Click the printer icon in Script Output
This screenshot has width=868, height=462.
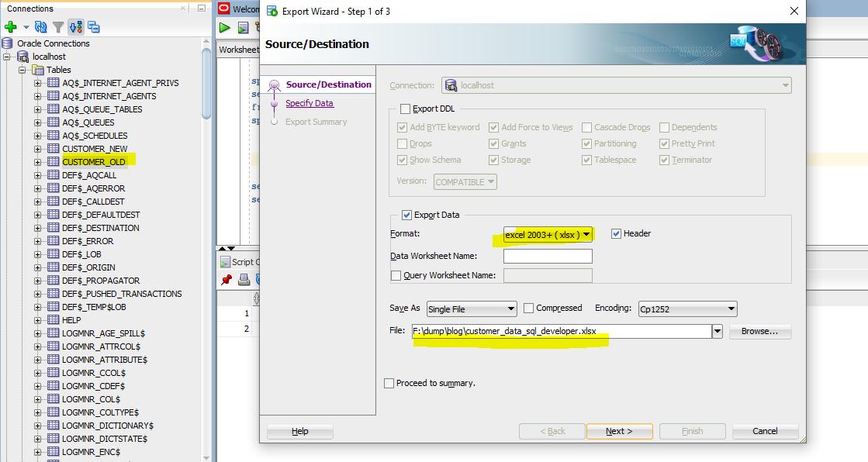coord(244,280)
